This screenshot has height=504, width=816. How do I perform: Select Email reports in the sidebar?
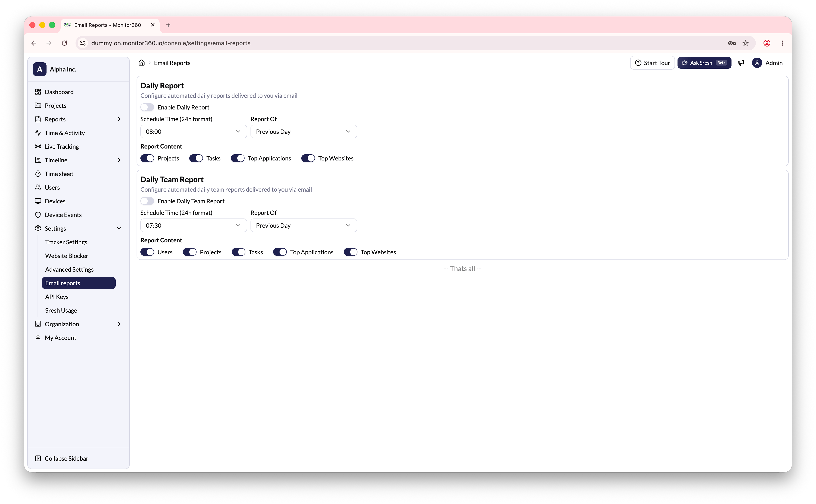[78, 283]
